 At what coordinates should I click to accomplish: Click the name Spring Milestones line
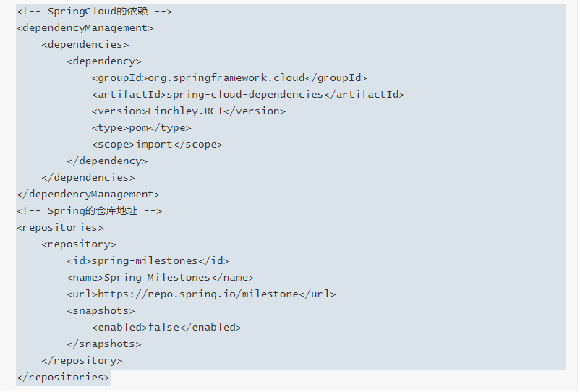(161, 278)
